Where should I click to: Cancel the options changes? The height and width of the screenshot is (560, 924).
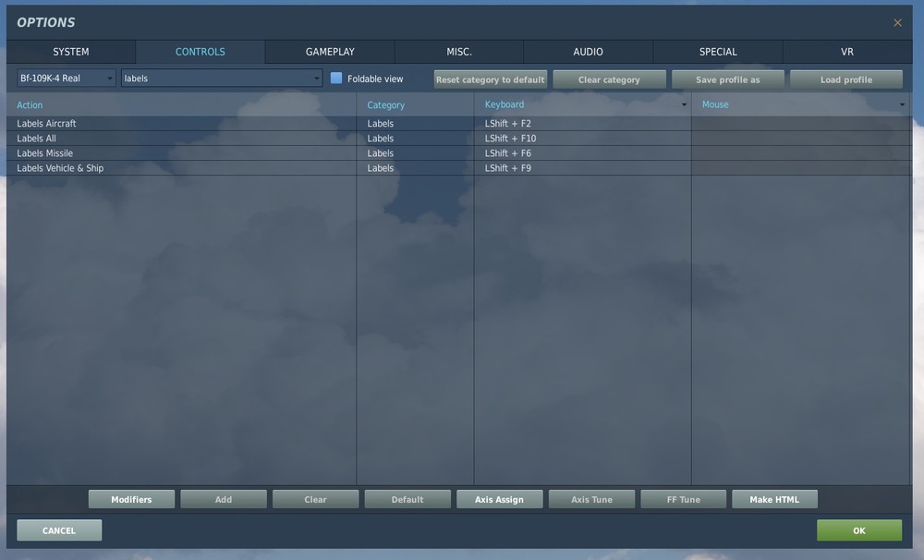pos(59,530)
